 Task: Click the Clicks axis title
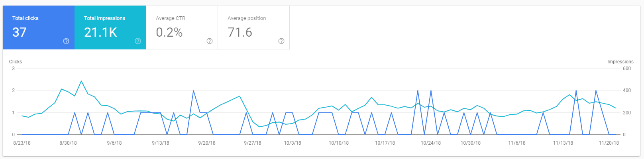[x=16, y=62]
